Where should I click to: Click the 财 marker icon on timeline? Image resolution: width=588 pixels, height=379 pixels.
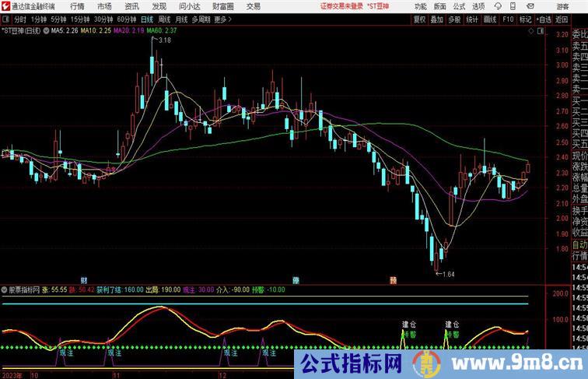tap(84, 279)
